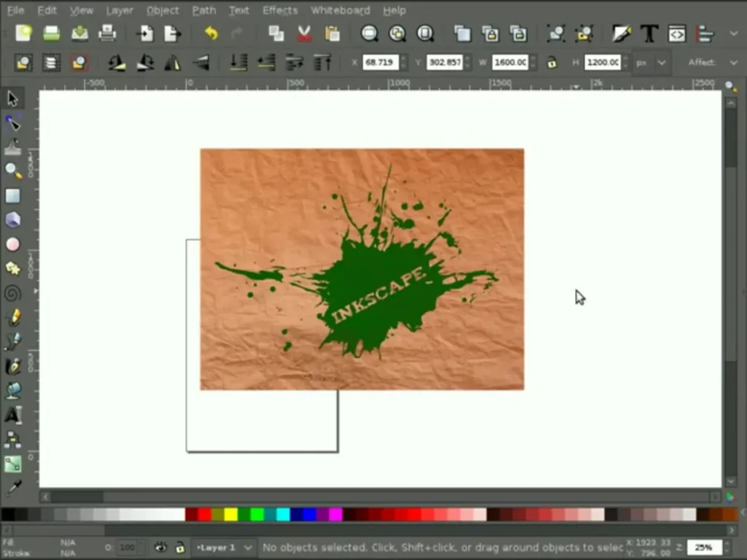
Task: Open the XML editor
Action: coord(677,34)
